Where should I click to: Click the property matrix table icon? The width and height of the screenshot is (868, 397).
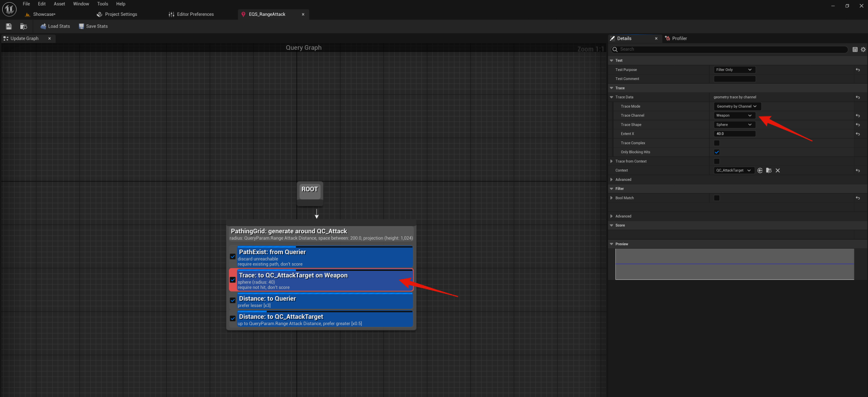tap(855, 49)
